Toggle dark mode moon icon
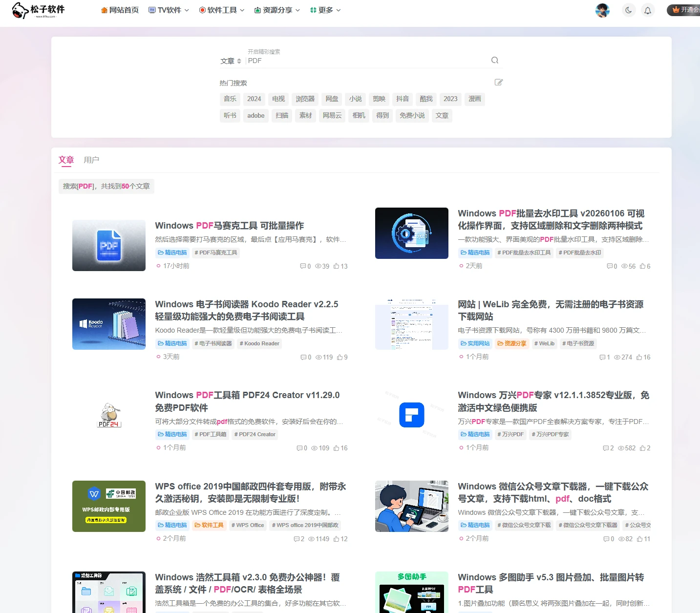The image size is (700, 613). (x=629, y=10)
